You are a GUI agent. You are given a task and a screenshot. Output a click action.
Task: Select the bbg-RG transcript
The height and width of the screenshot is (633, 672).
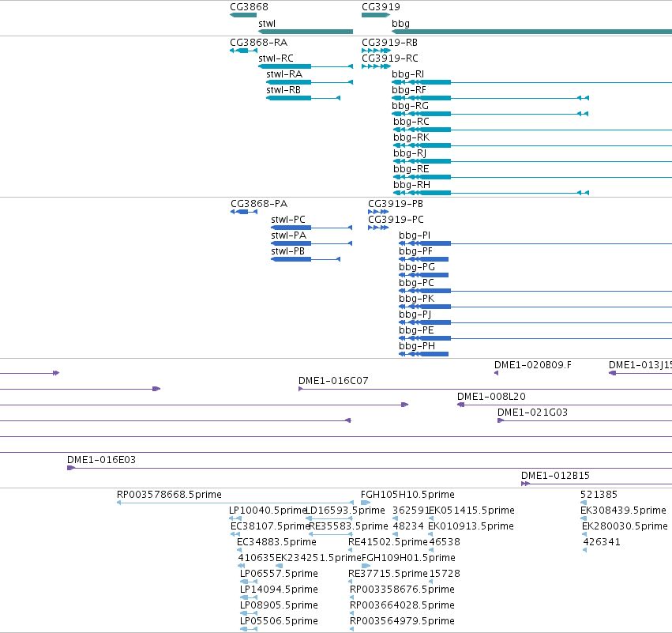pyautogui.click(x=490, y=114)
